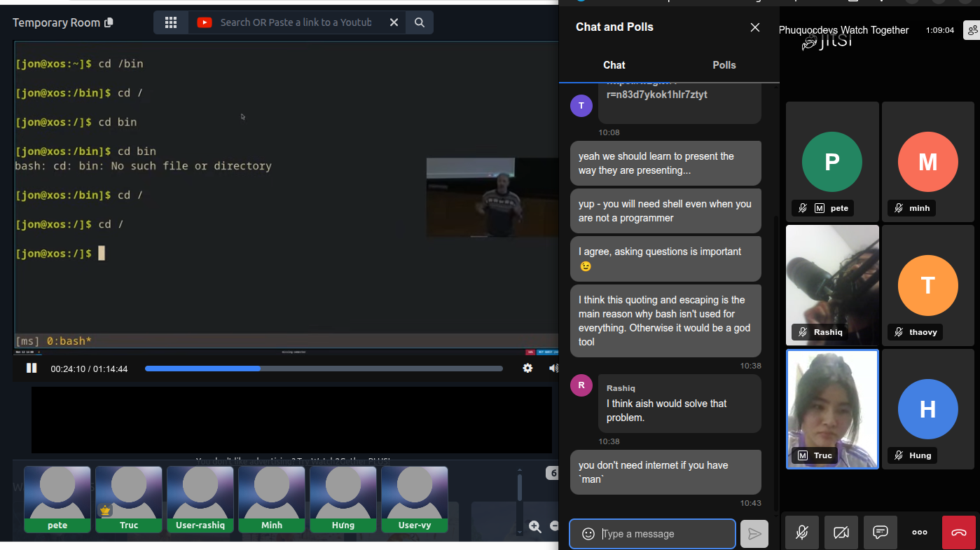Toggle the chat panel from toolbar
Image resolution: width=980 pixels, height=550 pixels.
881,532
